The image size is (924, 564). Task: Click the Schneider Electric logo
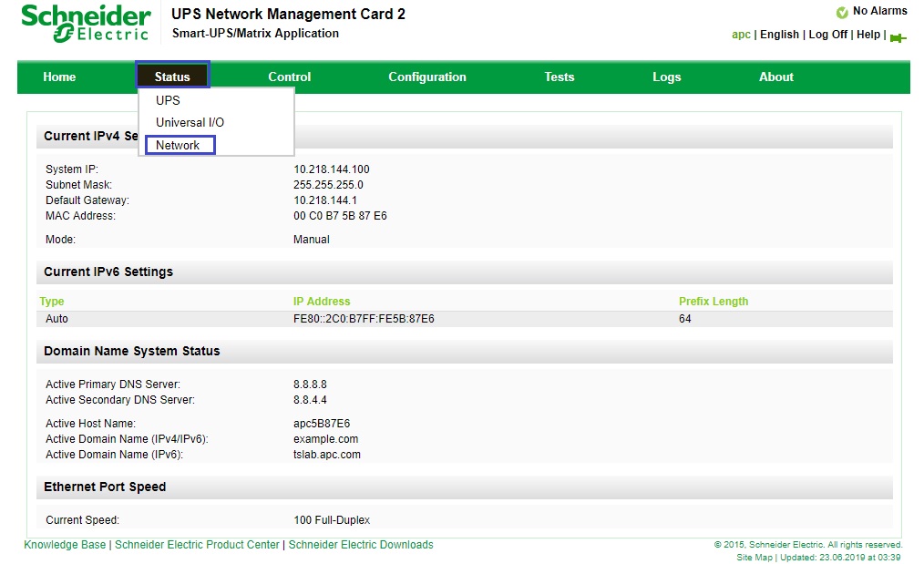click(85, 24)
